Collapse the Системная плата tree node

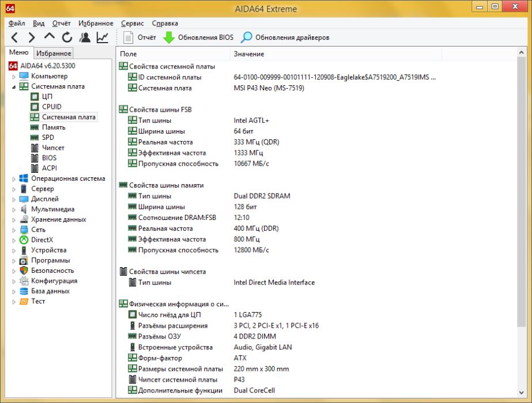(x=14, y=87)
